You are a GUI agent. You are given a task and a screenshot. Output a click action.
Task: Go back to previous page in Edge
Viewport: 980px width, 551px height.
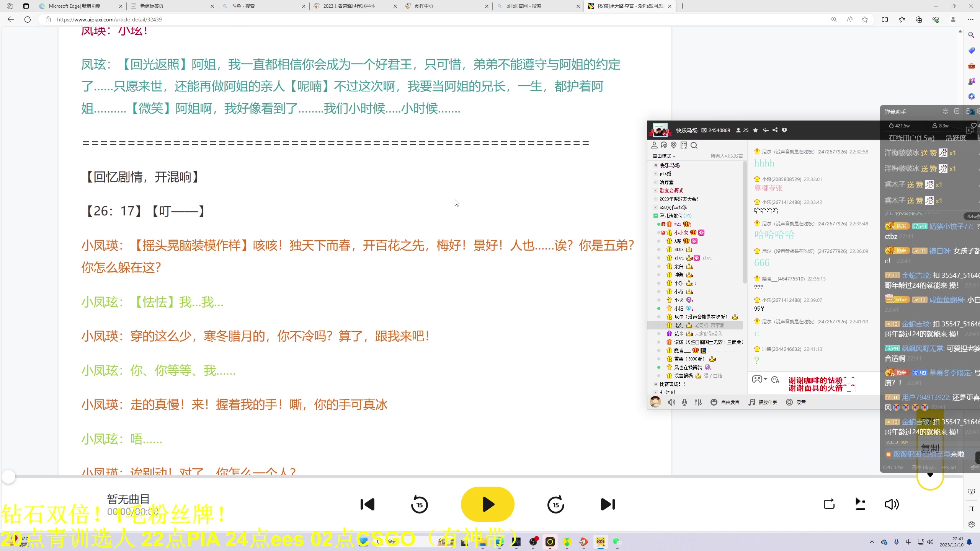(x=11, y=20)
